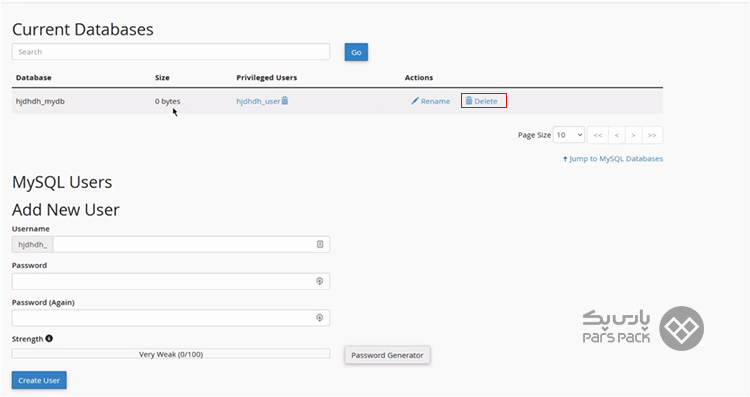Click the Username input field
Viewport: 750px width, 397px height.
[191, 244]
